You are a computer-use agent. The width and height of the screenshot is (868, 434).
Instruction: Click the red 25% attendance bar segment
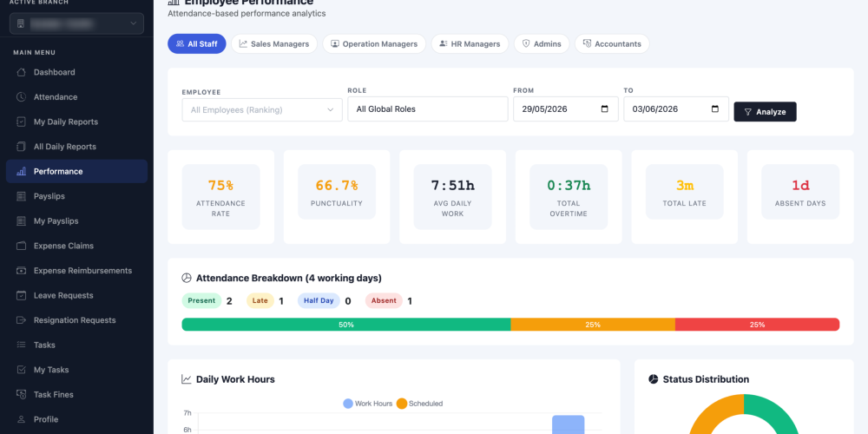[x=757, y=325]
